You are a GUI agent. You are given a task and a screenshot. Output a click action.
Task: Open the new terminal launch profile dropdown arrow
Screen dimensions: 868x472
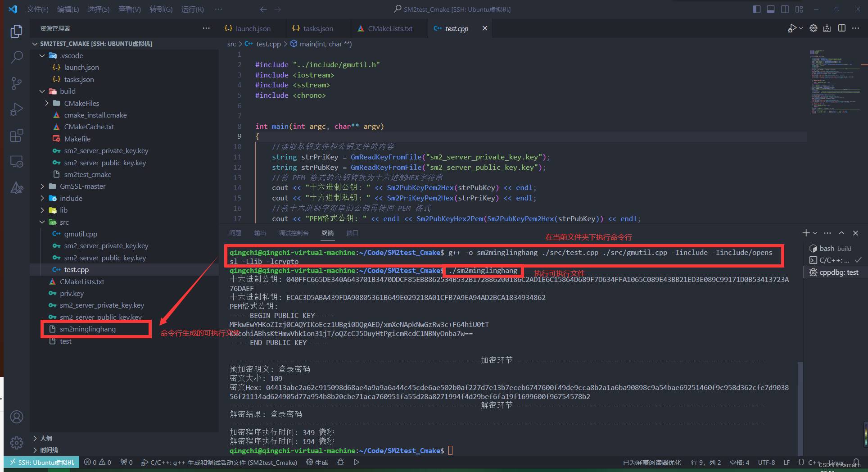pos(815,233)
